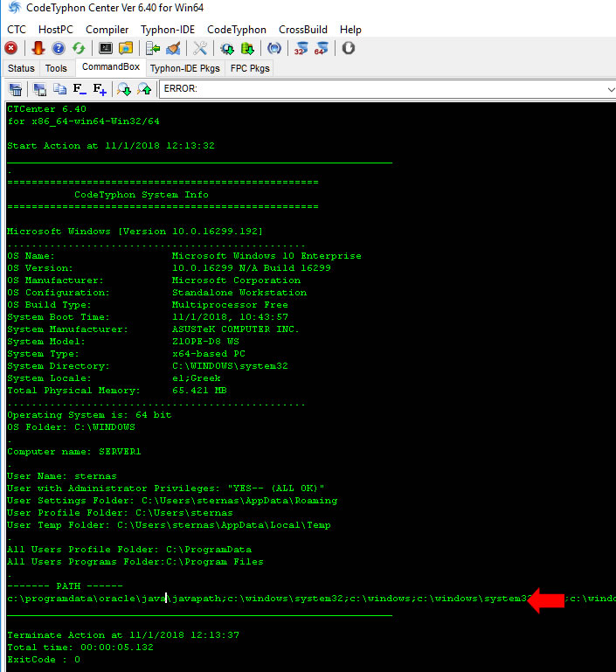Switch to the Tools tab
616x672 pixels.
[x=56, y=68]
